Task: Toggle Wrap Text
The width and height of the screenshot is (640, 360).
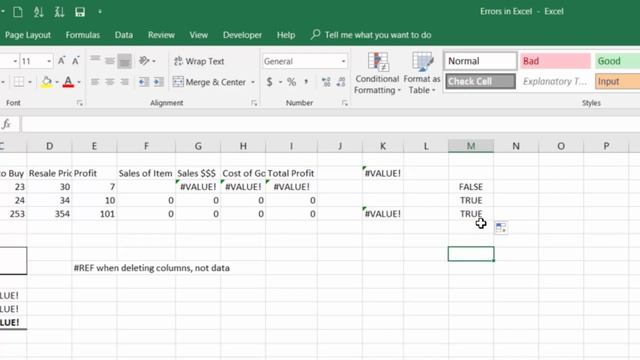Action: tap(199, 61)
